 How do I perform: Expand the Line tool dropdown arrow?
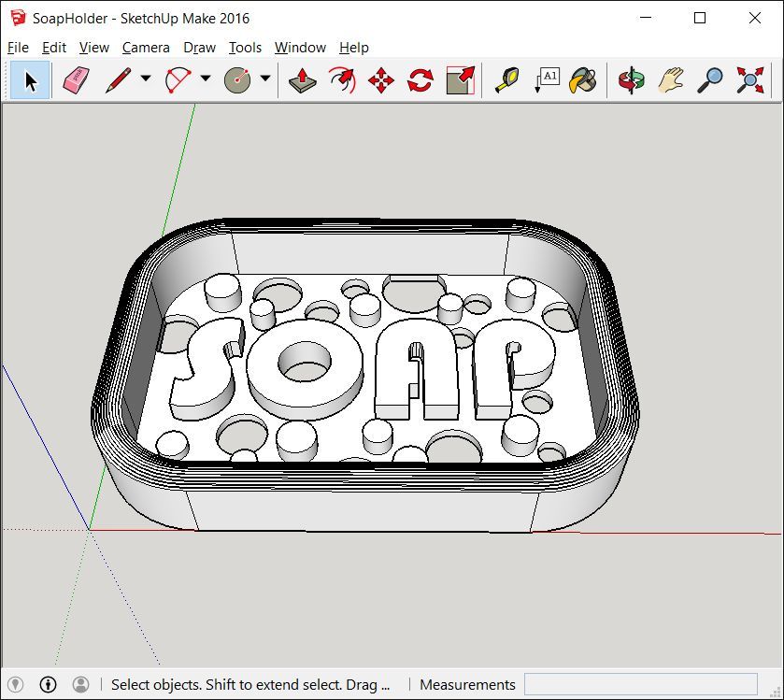(146, 79)
